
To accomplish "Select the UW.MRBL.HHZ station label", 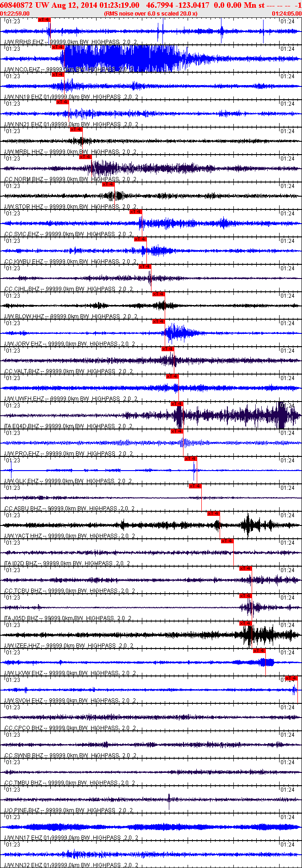I will coord(70,152).
